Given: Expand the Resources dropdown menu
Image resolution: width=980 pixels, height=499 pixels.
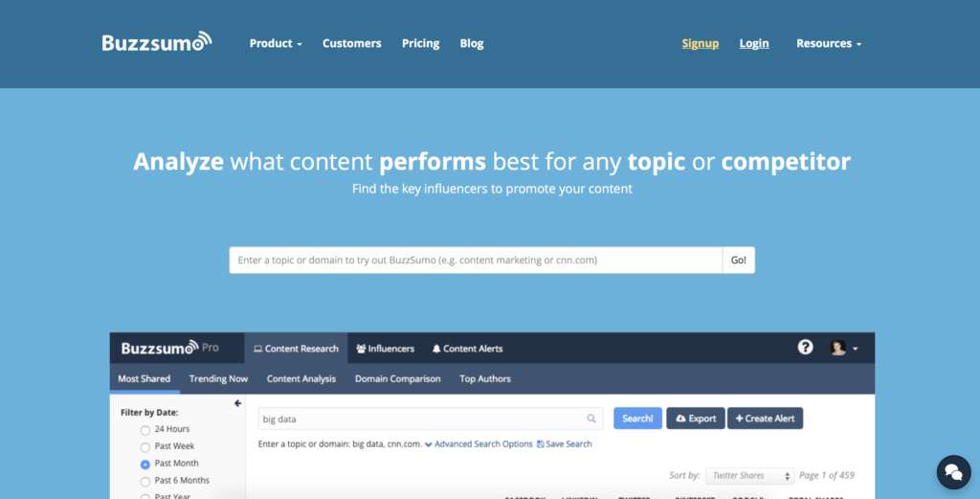Looking at the screenshot, I should point(829,43).
